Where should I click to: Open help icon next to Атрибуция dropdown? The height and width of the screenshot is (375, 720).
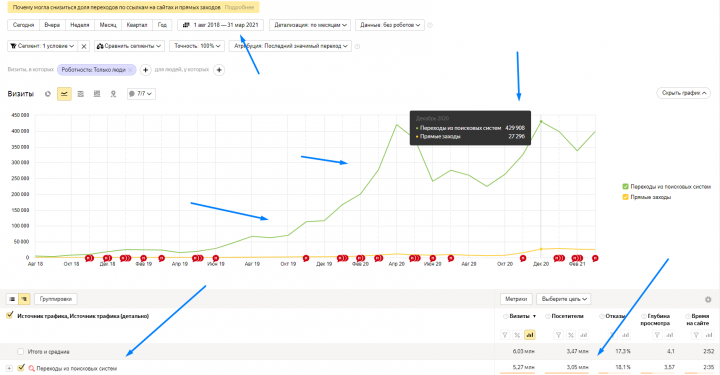coord(357,46)
